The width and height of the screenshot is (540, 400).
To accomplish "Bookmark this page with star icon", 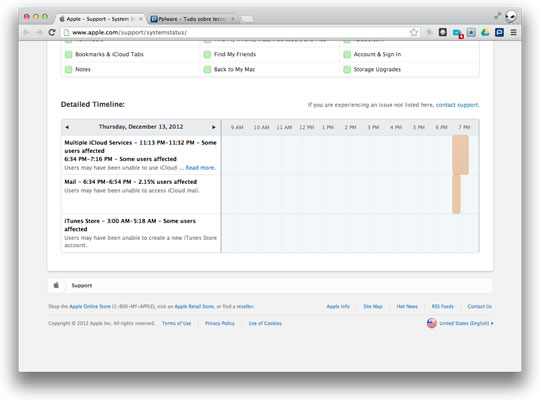I will point(414,32).
